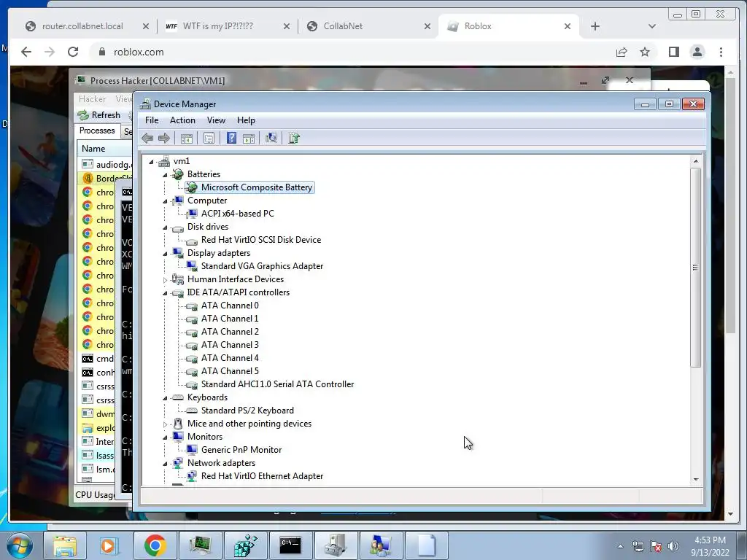Select ATA Channel 0 entry

tap(230, 306)
